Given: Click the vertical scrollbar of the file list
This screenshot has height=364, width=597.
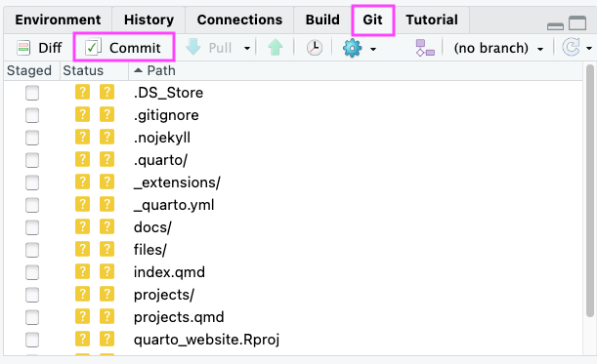Looking at the screenshot, I should click(x=590, y=190).
